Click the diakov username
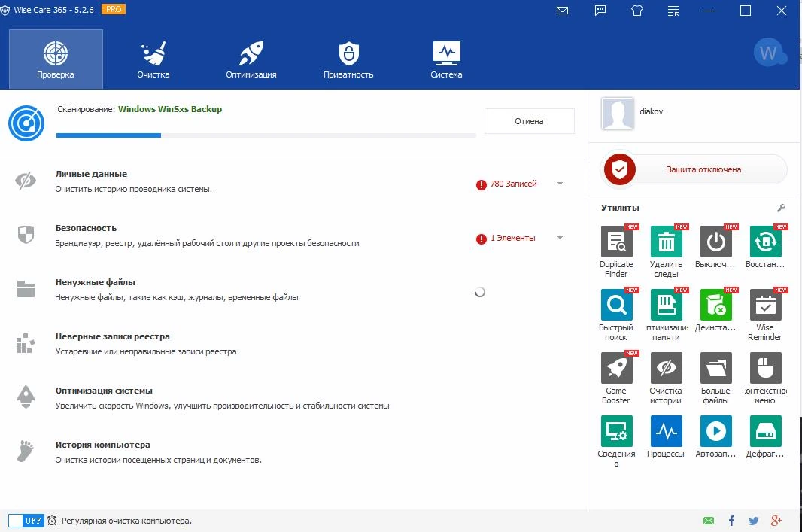 [x=651, y=111]
